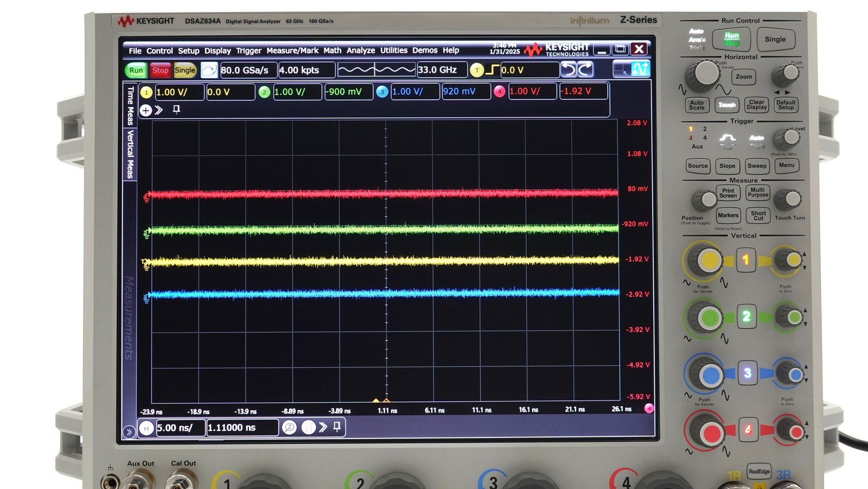The width and height of the screenshot is (868, 489).
Task: Edit the 80.0 GSa/s sample rate field
Action: [x=248, y=70]
